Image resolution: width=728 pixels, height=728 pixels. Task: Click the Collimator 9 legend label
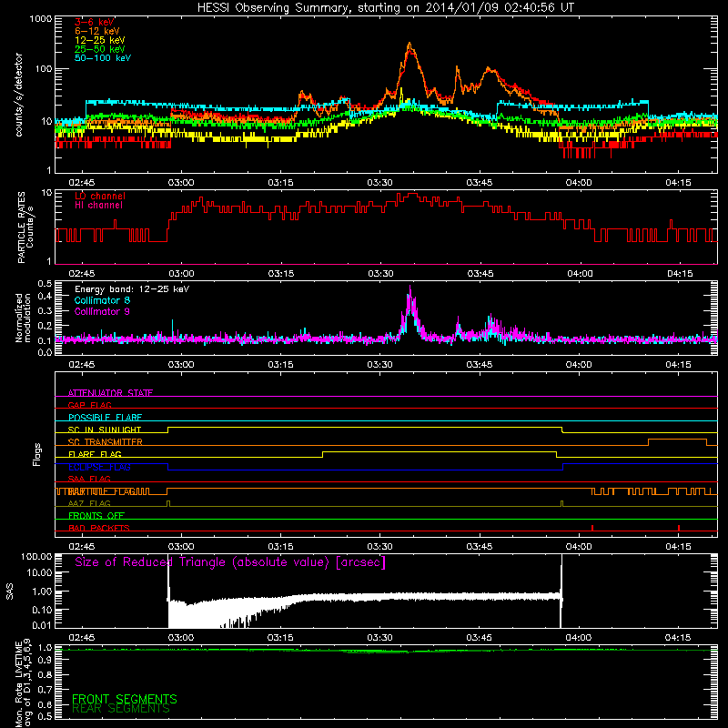[102, 311]
